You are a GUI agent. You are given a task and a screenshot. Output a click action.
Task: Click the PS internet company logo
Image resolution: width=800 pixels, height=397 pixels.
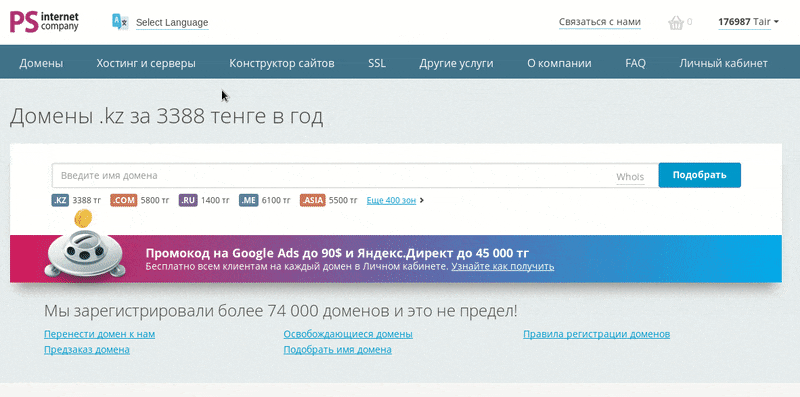click(x=44, y=22)
